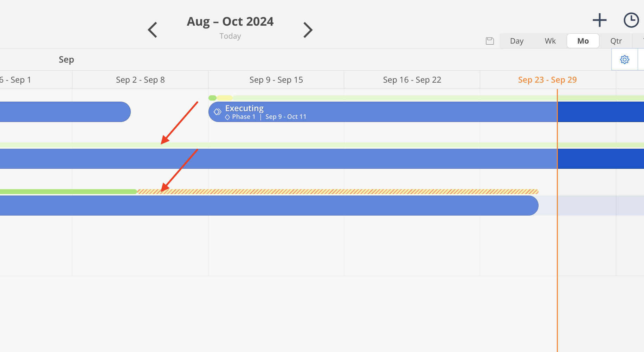Open the gear settings icon
This screenshot has width=644, height=352.
pos(625,59)
